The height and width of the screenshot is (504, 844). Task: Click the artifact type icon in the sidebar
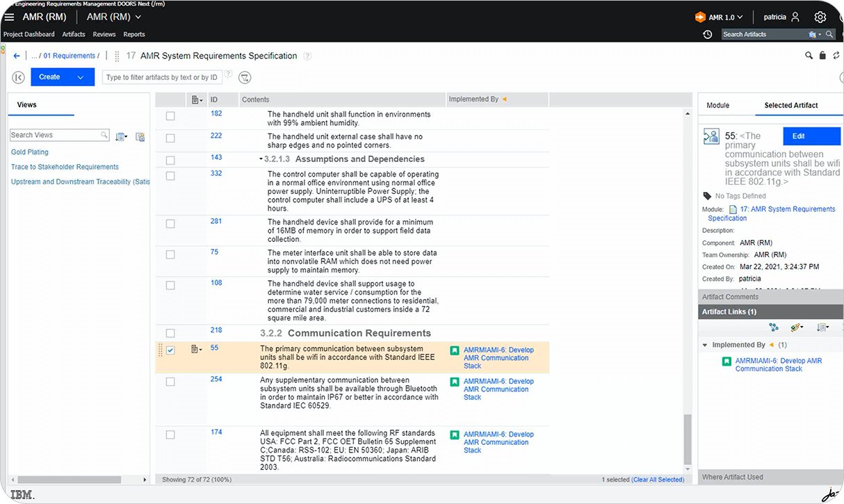(x=711, y=136)
